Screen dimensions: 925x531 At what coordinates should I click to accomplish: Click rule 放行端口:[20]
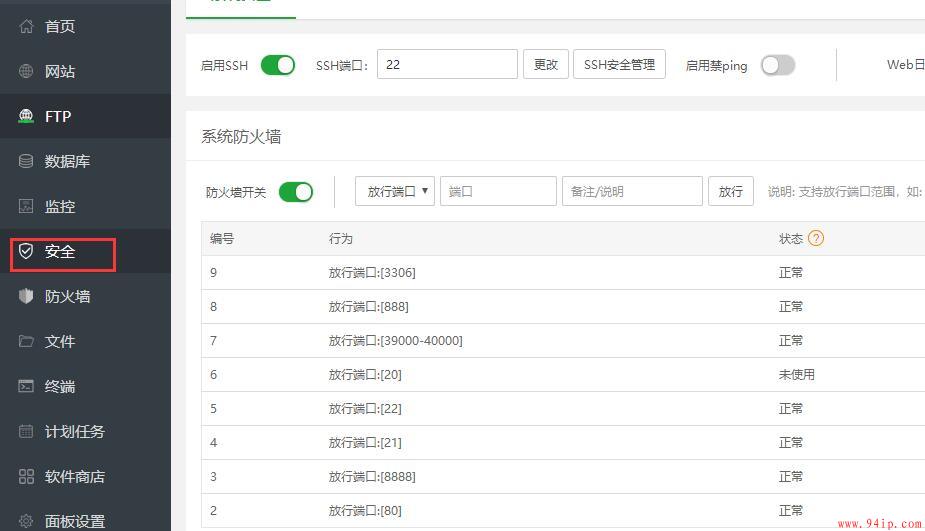(x=365, y=375)
